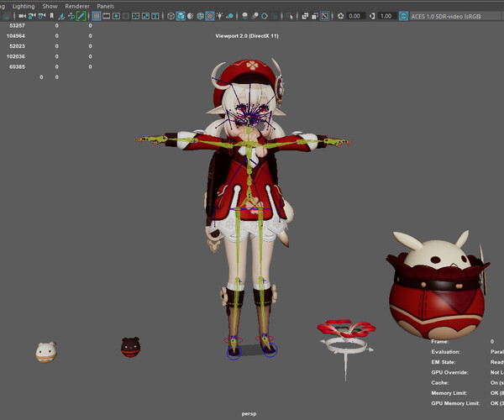Toggle the Shadows icon

coord(230,16)
